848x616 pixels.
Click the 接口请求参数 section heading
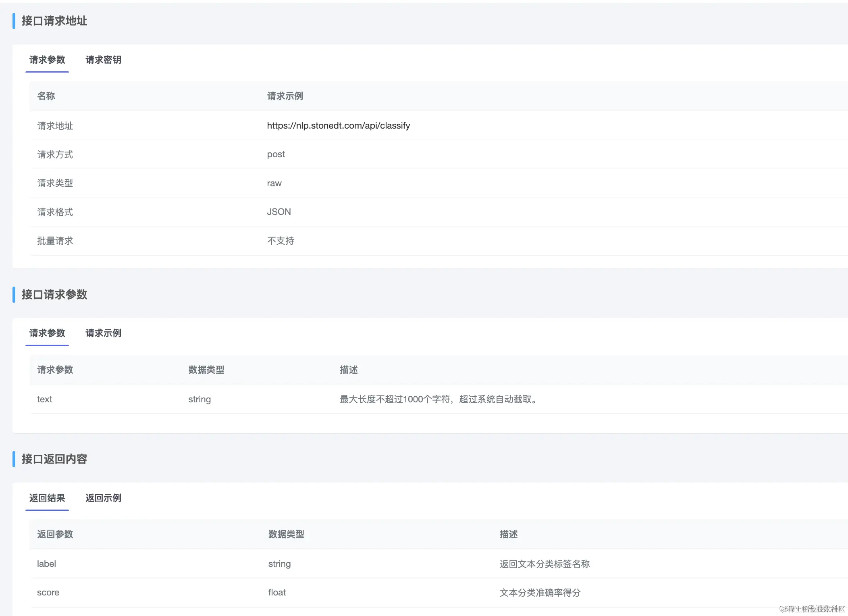[54, 294]
